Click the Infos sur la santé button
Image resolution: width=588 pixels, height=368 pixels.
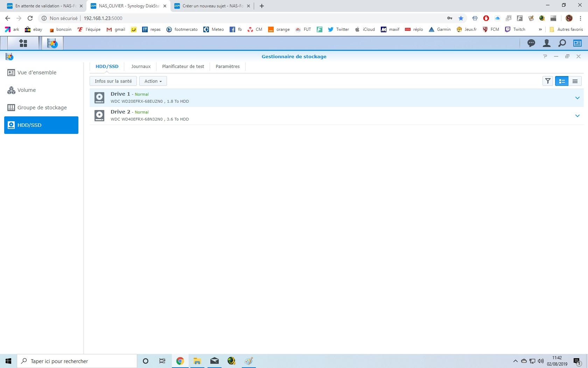pyautogui.click(x=113, y=81)
